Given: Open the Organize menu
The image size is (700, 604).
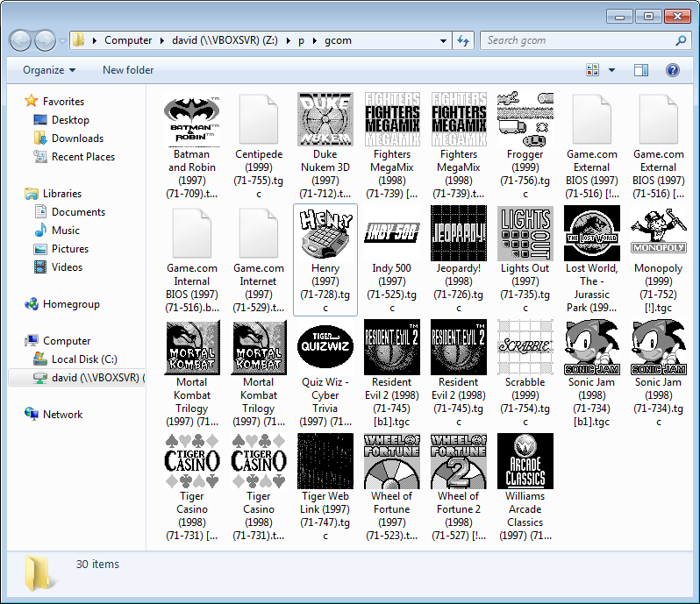Looking at the screenshot, I should [49, 70].
